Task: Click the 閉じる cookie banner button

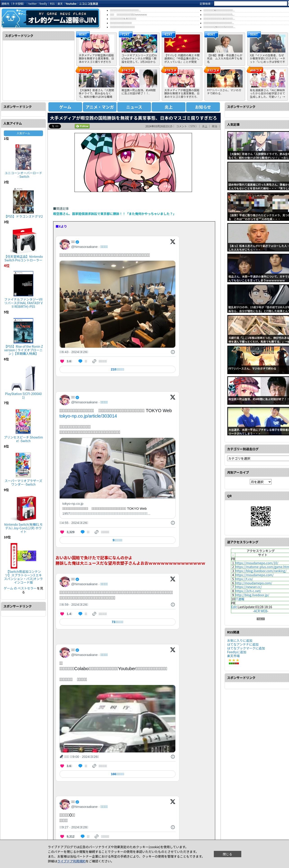Action: pos(227,854)
